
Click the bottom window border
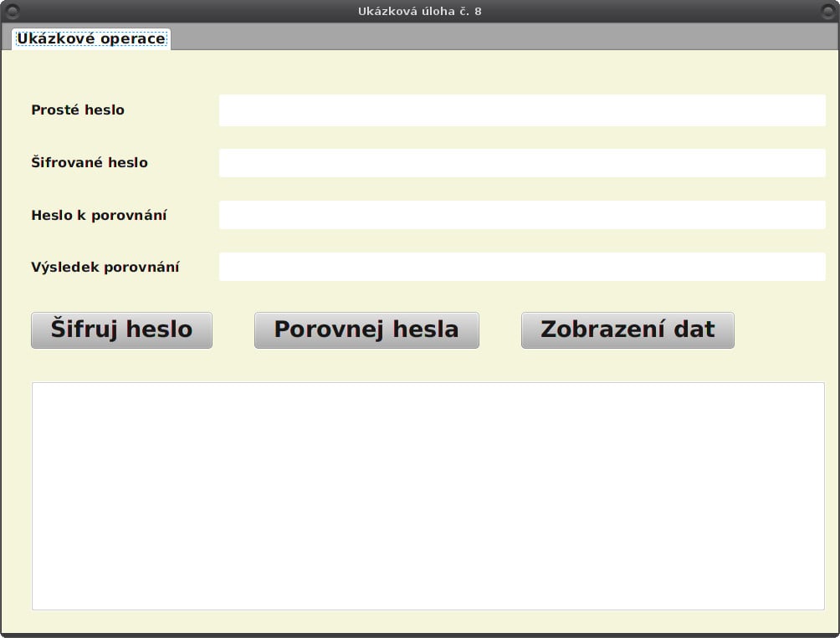420,634
